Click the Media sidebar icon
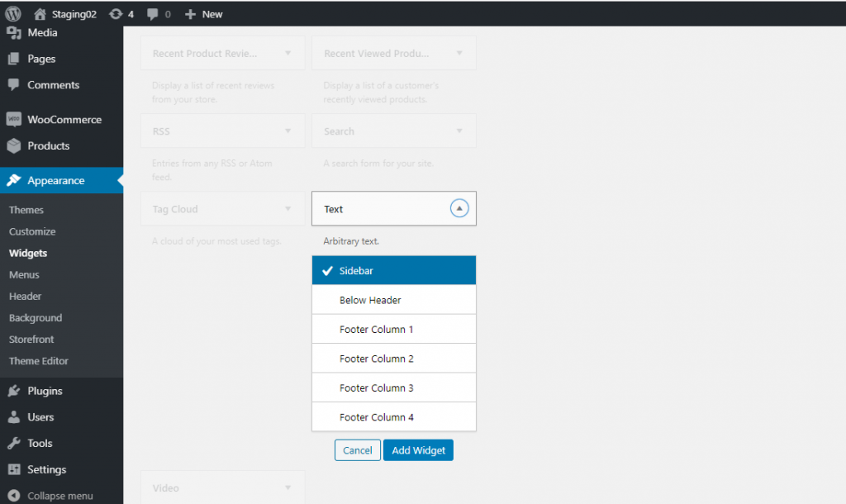Viewport: 846px width, 504px height. click(14, 33)
